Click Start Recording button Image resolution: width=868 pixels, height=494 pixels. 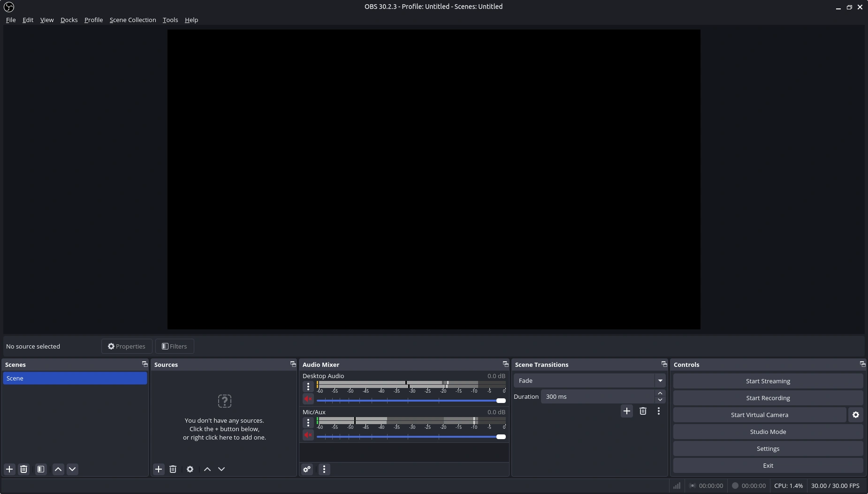[x=768, y=398]
